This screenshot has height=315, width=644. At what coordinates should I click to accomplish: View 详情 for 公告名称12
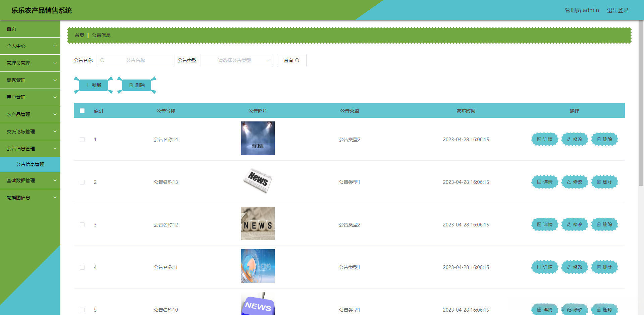545,224
